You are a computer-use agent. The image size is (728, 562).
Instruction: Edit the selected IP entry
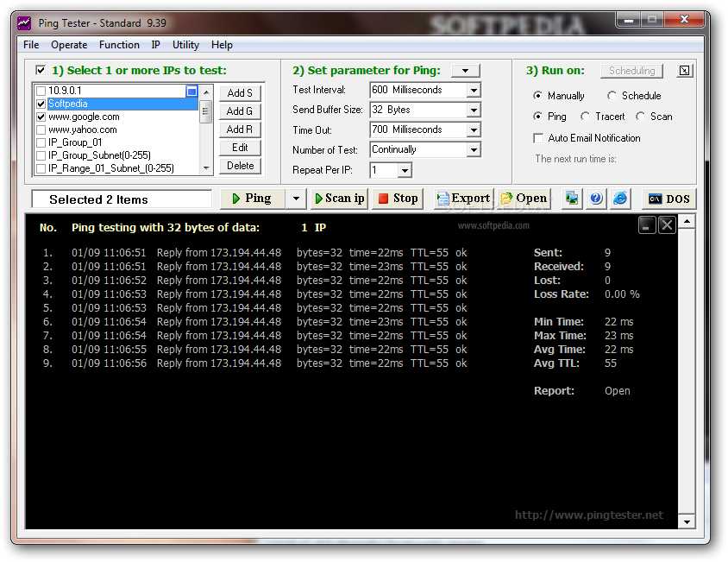(240, 148)
